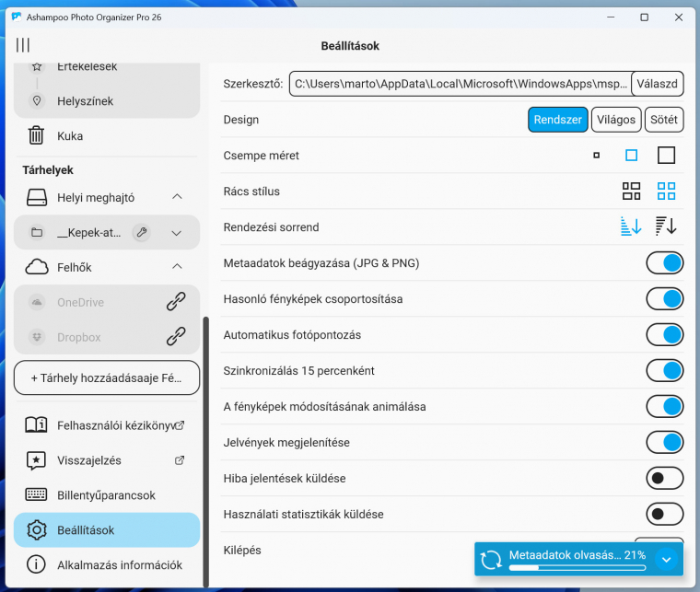Select the Sötét design button
700x592 pixels.
[664, 120]
